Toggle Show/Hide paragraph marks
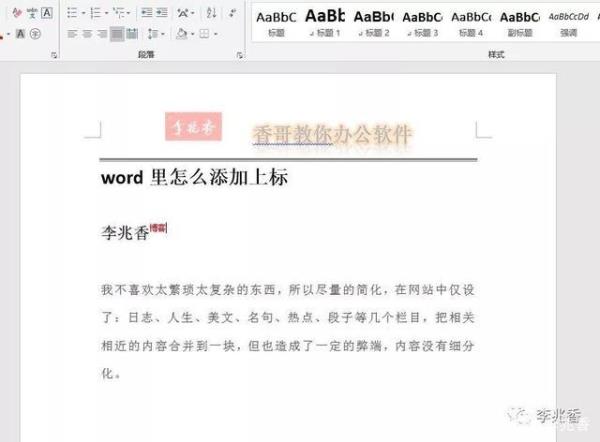 (232, 13)
